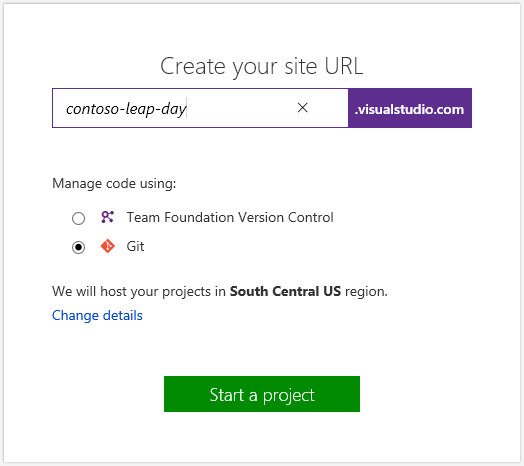Click the Team Foundation Version Control icon
The width and height of the screenshot is (524, 466).
(x=108, y=217)
